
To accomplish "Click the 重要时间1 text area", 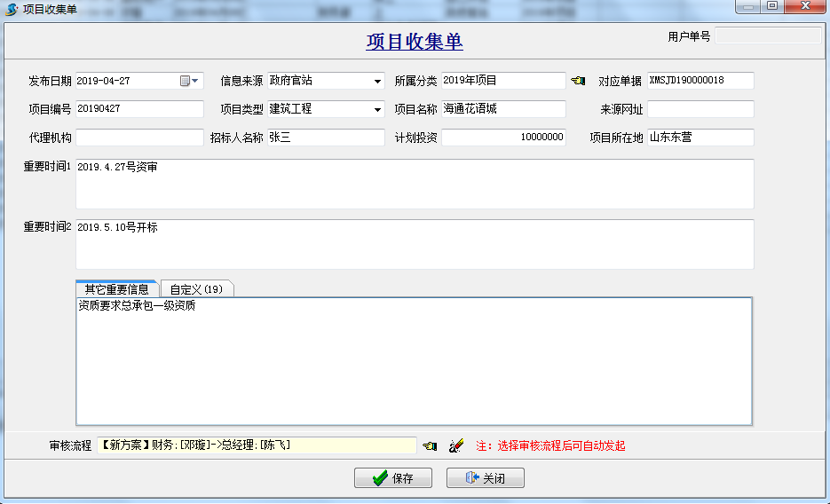I will click(414, 185).
